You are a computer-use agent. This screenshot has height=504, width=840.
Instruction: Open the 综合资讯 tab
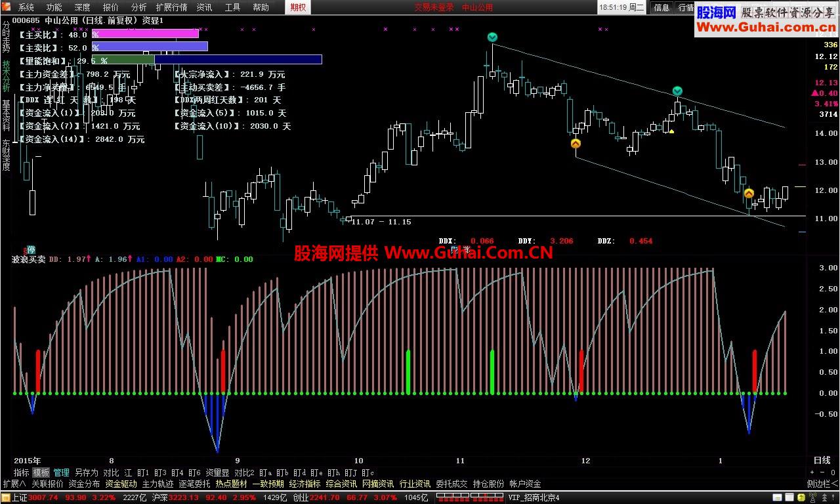click(342, 484)
